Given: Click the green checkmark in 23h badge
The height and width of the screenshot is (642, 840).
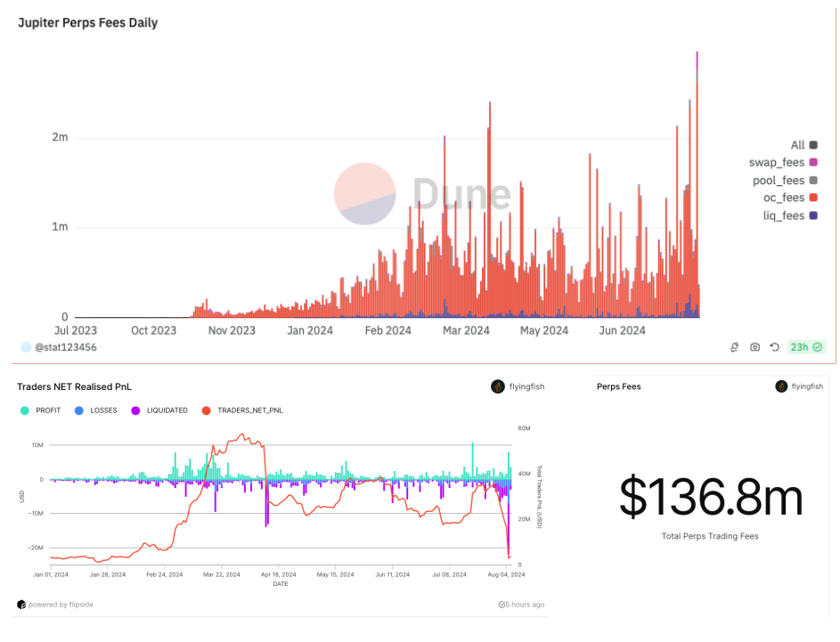Looking at the screenshot, I should pos(817,347).
